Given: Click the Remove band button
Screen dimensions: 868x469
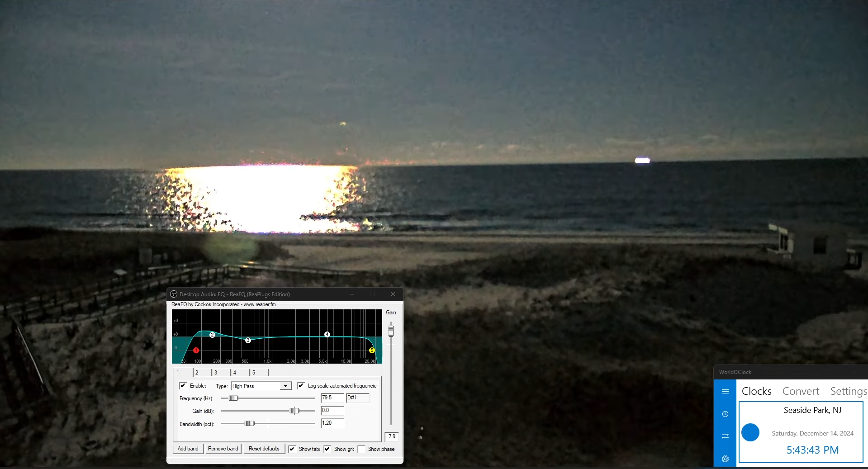Looking at the screenshot, I should (x=223, y=449).
